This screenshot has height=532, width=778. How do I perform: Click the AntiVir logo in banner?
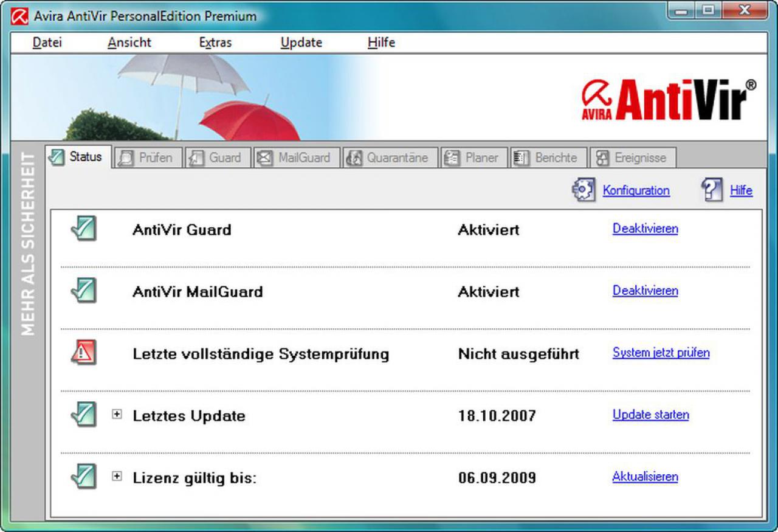(x=669, y=99)
